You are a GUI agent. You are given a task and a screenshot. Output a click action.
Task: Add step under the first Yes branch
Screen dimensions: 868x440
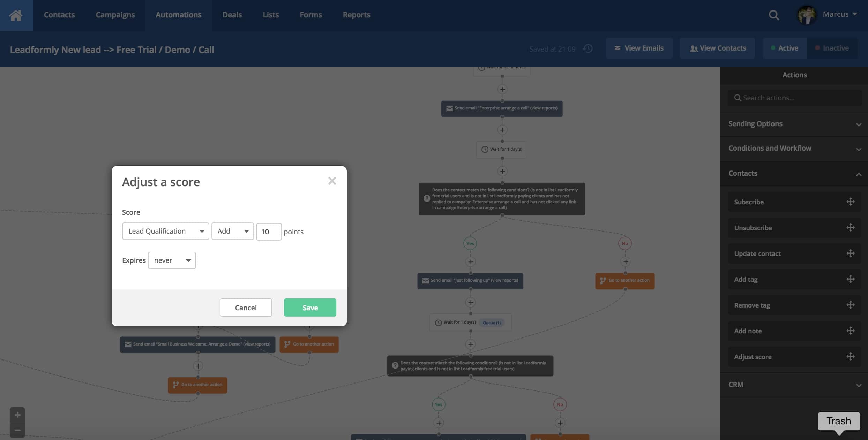(471, 262)
